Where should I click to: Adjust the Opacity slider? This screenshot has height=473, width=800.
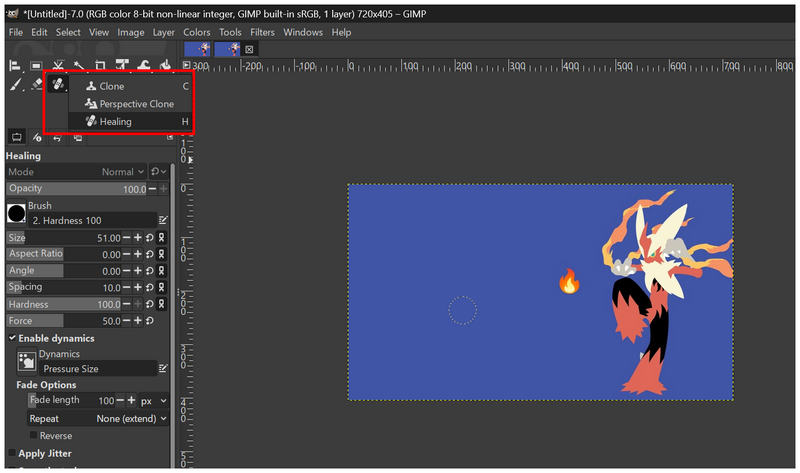pyautogui.click(x=77, y=189)
